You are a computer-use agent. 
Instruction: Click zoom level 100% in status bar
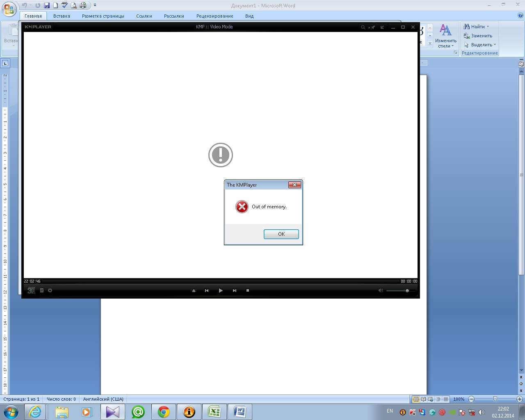click(x=459, y=399)
